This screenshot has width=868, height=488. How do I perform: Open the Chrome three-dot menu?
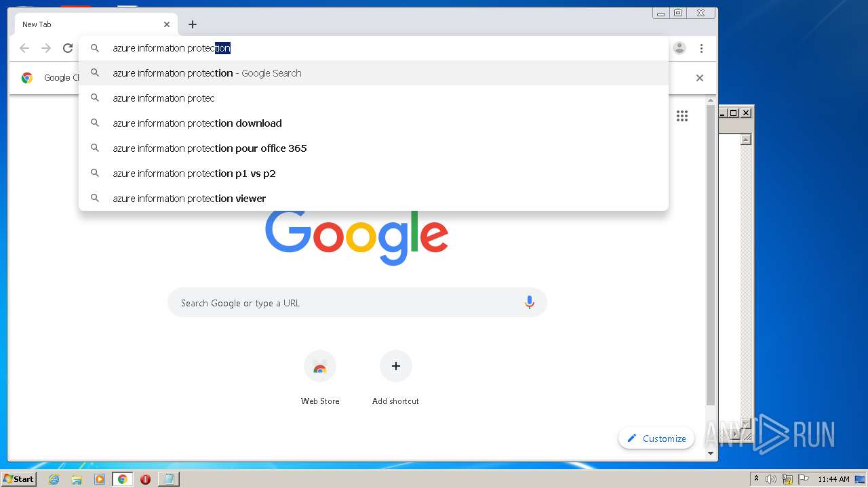pyautogui.click(x=701, y=48)
